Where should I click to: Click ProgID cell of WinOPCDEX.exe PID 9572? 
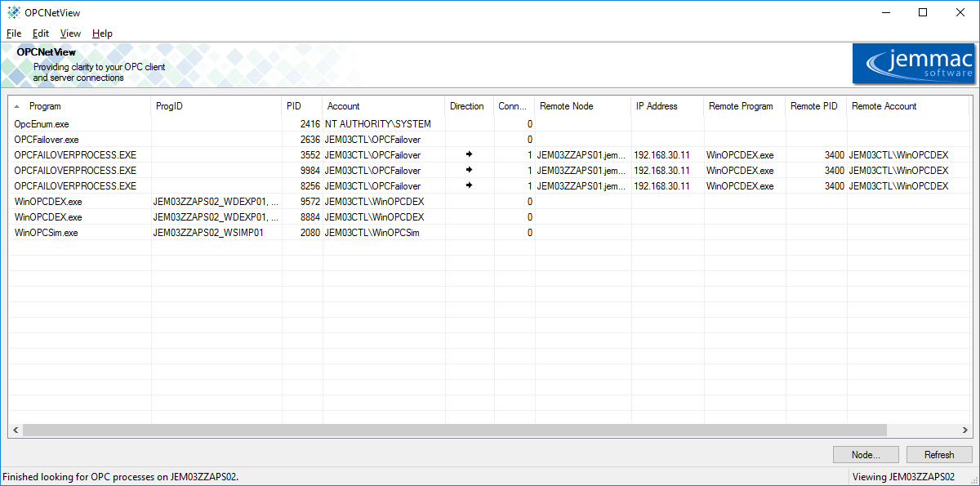click(216, 201)
